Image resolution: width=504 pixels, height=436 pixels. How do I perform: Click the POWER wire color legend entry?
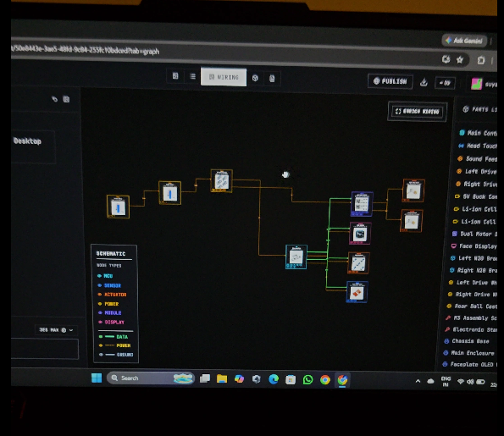(114, 345)
